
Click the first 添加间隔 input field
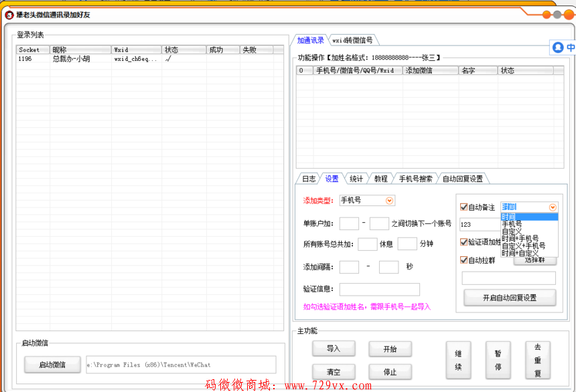[x=349, y=267]
